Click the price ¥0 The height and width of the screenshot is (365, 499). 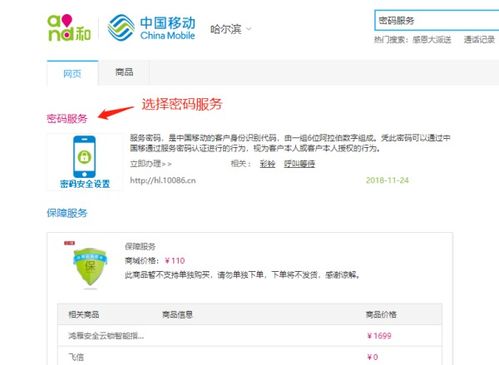point(372,357)
